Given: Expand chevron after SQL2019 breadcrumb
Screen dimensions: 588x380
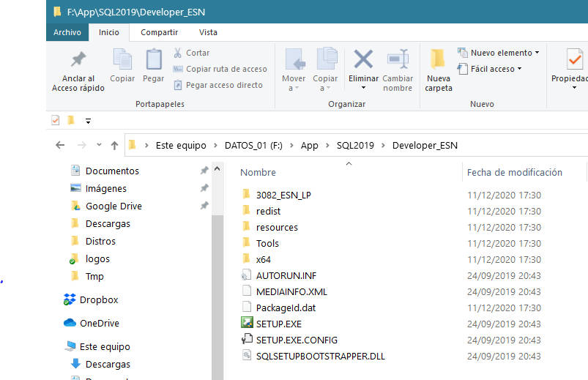Looking at the screenshot, I should [383, 146].
